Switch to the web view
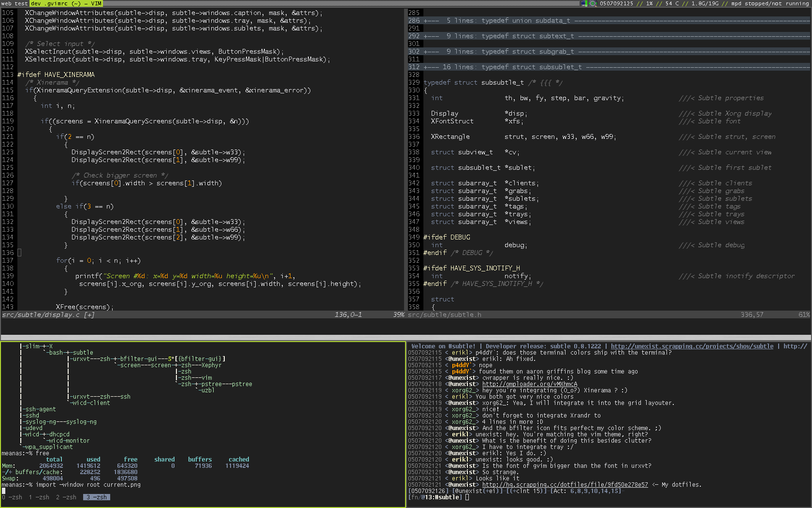Image resolution: width=812 pixels, height=508 pixels. (6, 3)
